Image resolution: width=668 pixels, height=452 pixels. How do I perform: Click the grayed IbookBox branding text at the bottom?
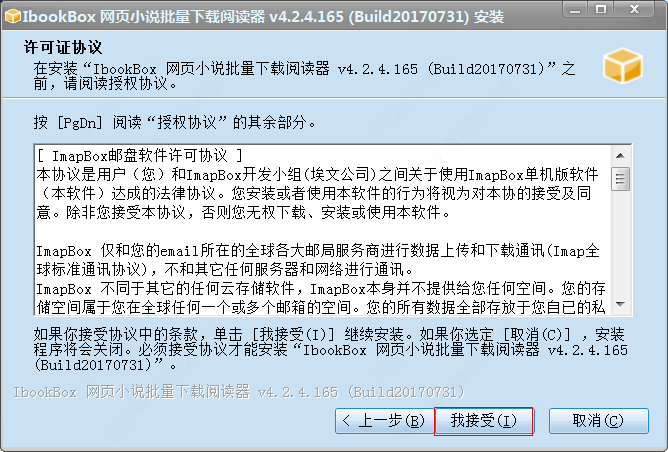pyautogui.click(x=239, y=392)
